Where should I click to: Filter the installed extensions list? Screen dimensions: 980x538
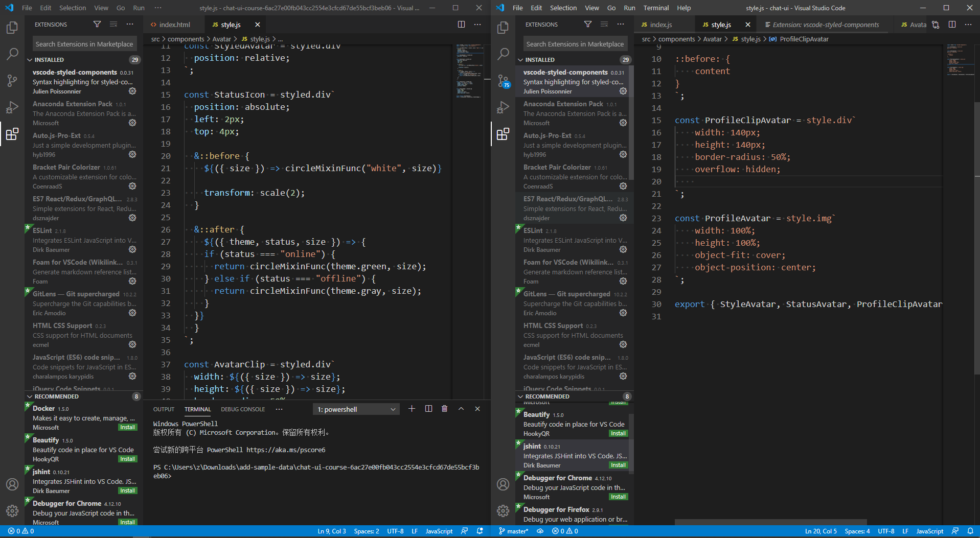click(x=97, y=24)
